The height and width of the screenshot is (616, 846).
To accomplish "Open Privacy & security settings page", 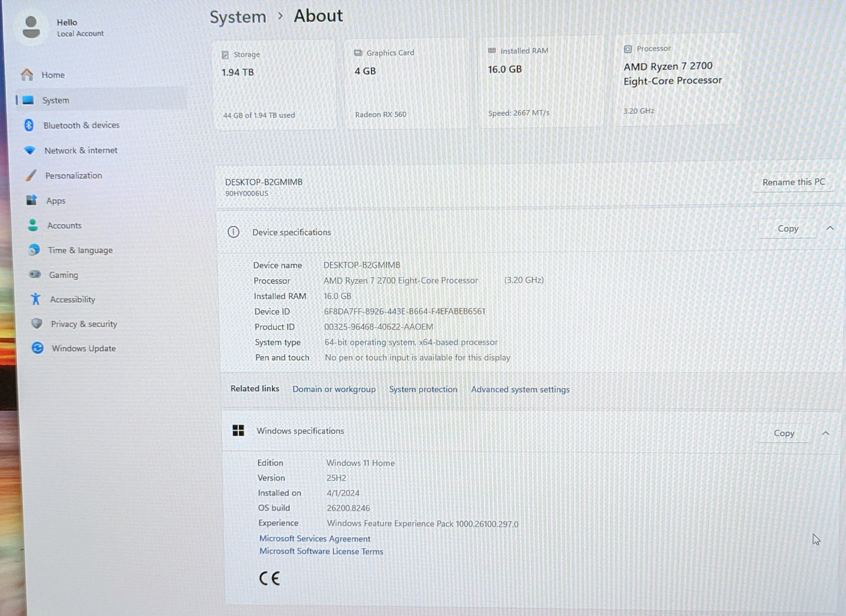I will tap(84, 324).
